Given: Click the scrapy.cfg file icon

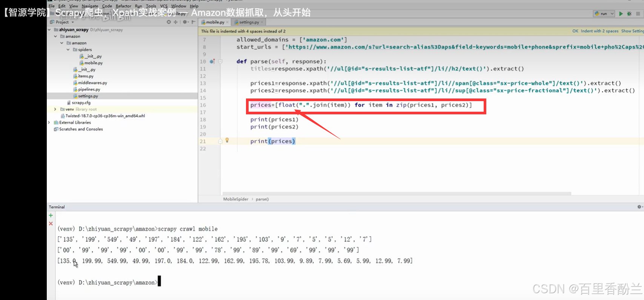Looking at the screenshot, I should tap(69, 103).
